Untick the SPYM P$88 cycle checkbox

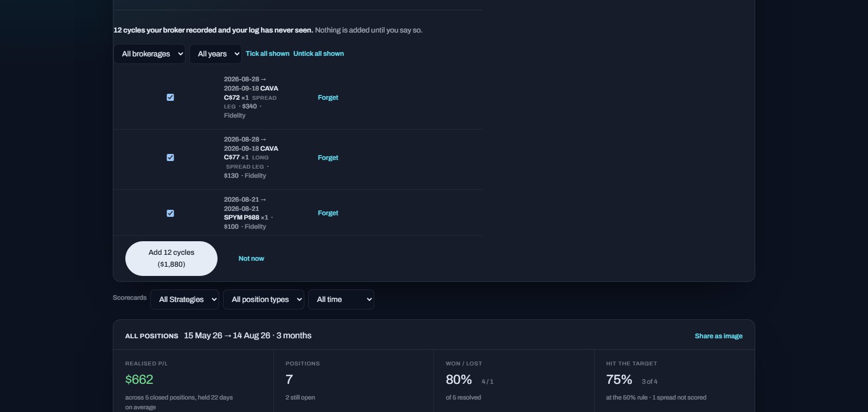[x=170, y=214]
